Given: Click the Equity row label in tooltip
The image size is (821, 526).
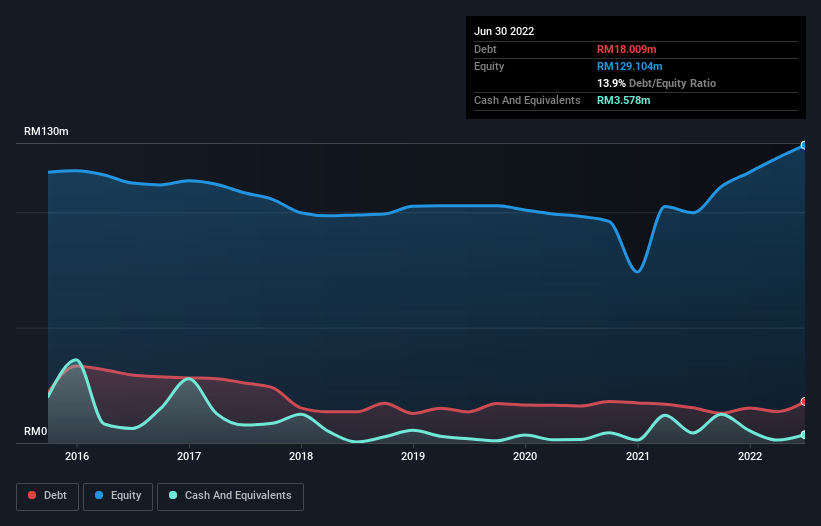Looking at the screenshot, I should [x=489, y=66].
